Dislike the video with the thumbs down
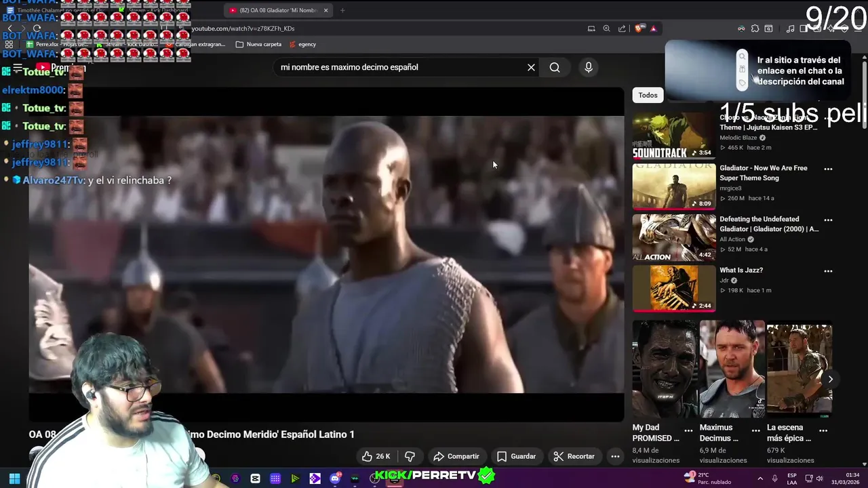868x488 pixels. point(410,456)
